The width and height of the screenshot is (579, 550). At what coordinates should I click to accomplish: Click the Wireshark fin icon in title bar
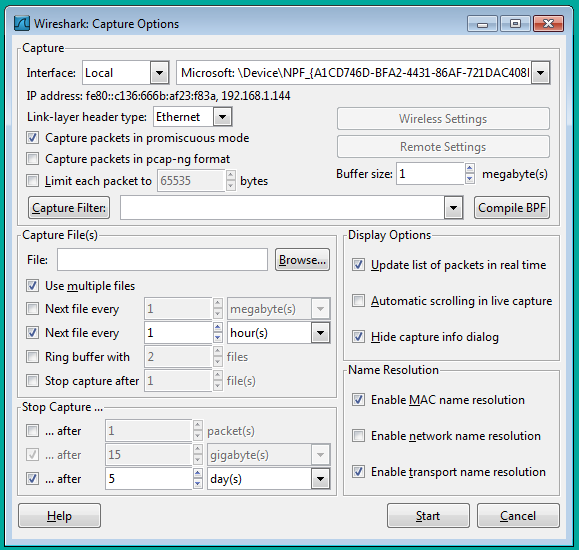[x=21, y=23]
